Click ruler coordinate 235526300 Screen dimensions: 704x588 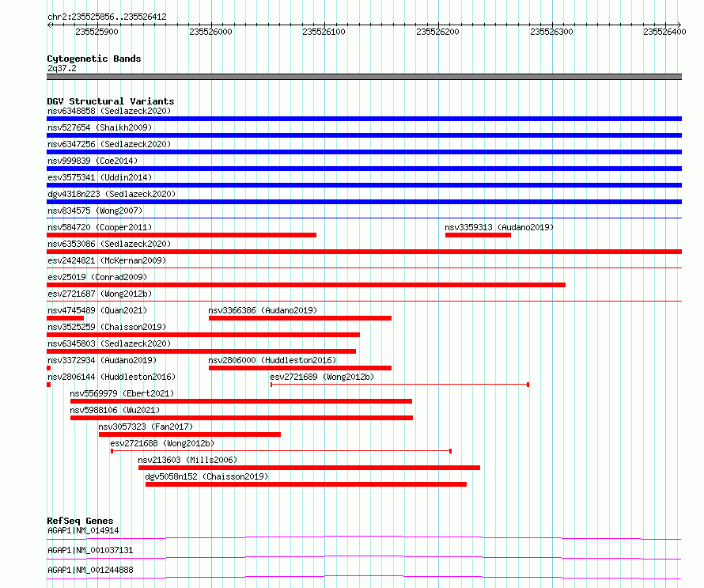pos(552,32)
